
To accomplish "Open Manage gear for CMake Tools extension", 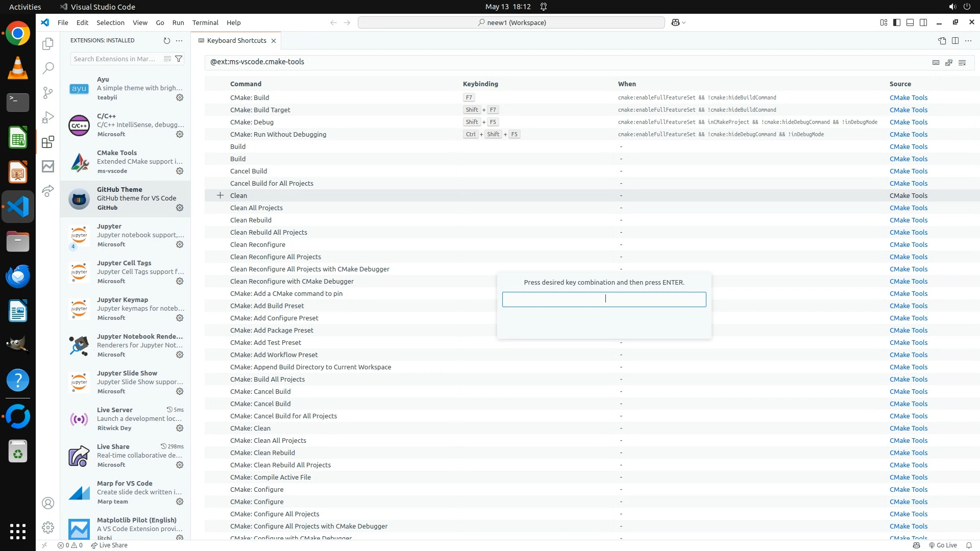I will [x=180, y=171].
